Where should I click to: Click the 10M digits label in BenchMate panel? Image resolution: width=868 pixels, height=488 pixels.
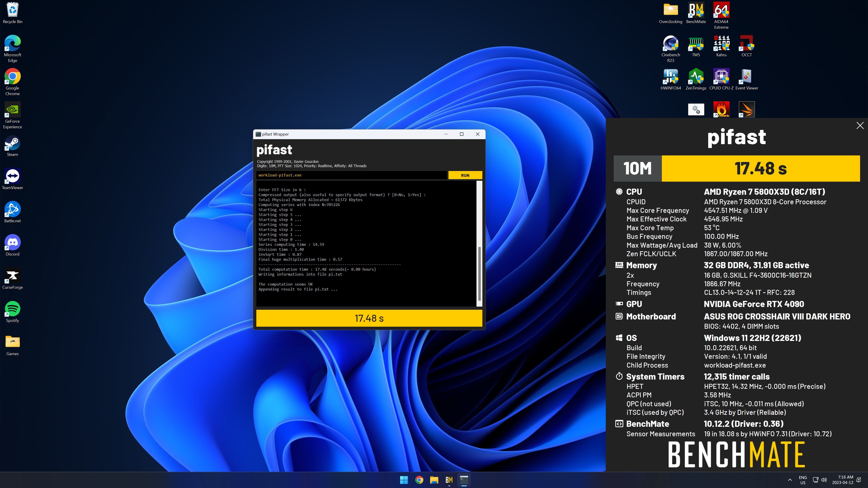[x=637, y=168]
